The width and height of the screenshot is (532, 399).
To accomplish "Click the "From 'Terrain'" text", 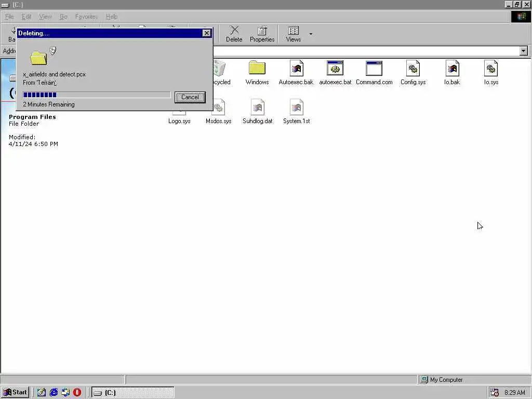I will 39,83.
